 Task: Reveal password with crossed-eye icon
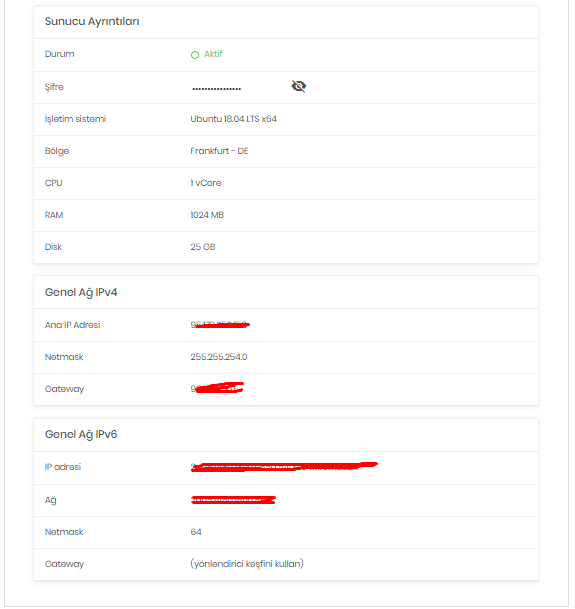click(299, 86)
